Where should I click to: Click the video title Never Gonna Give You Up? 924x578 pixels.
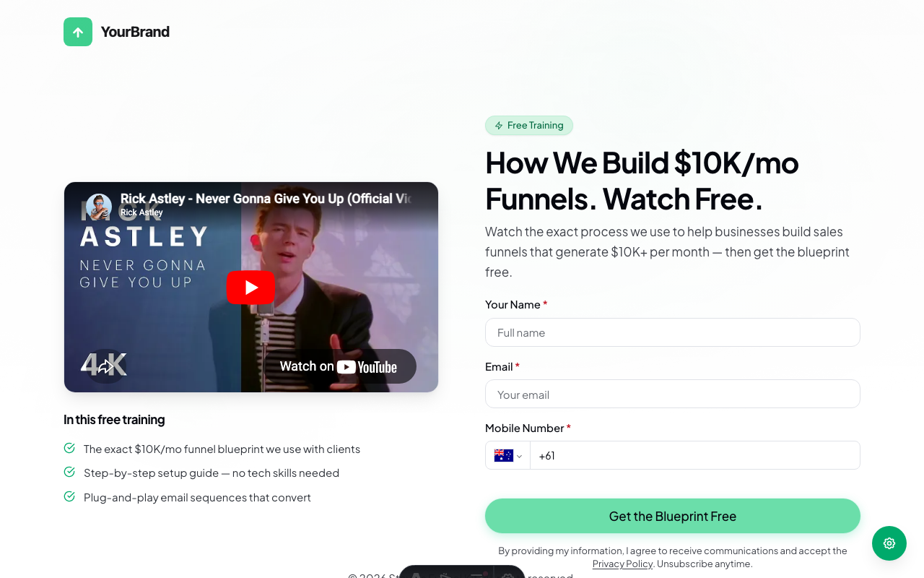click(x=266, y=199)
